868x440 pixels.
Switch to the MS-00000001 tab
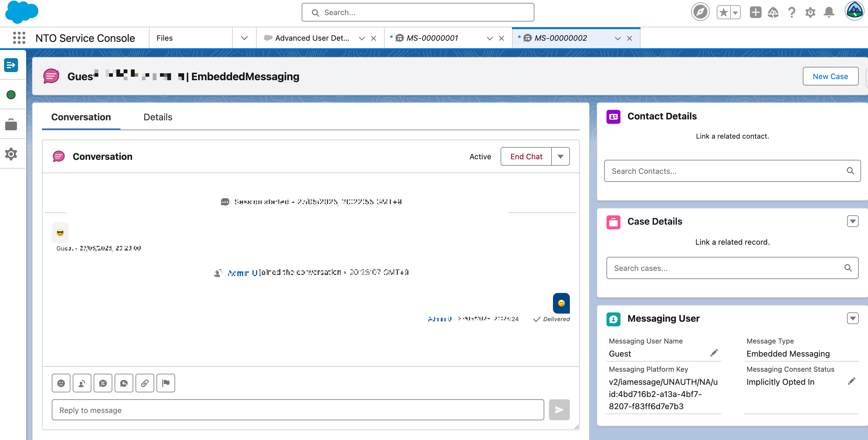pos(432,38)
